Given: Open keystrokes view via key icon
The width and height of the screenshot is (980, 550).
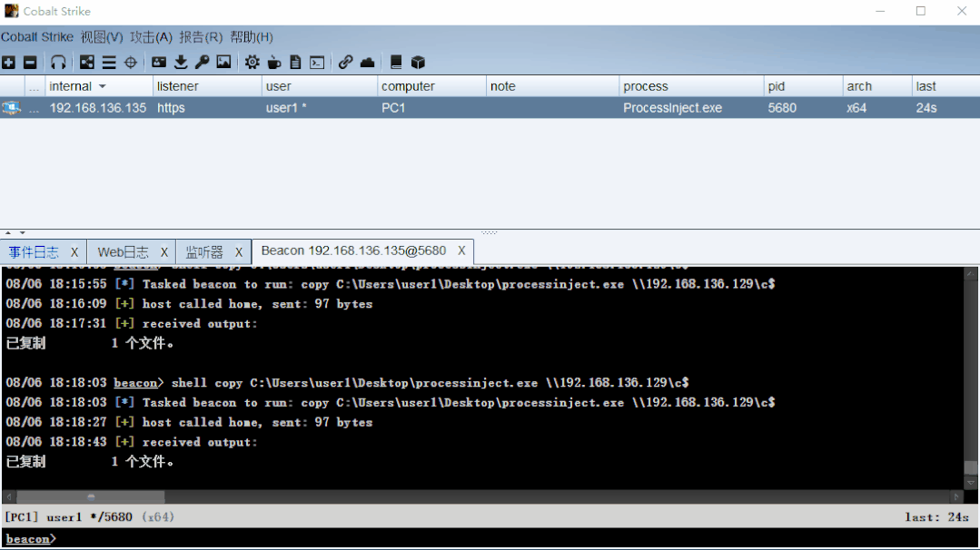Looking at the screenshot, I should [202, 63].
